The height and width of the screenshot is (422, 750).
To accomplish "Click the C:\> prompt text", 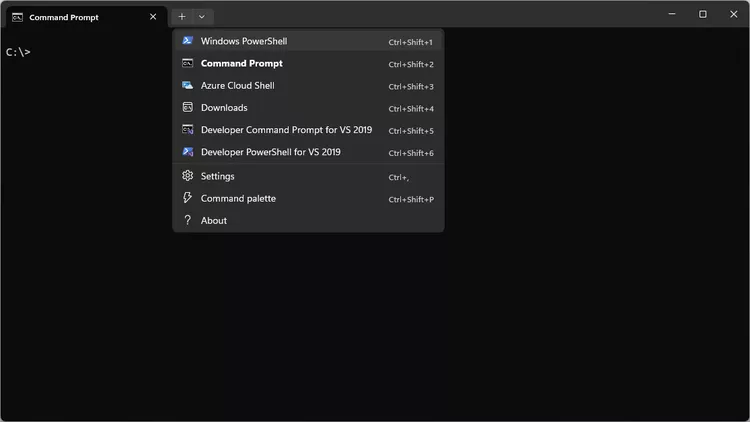I will click(x=18, y=52).
